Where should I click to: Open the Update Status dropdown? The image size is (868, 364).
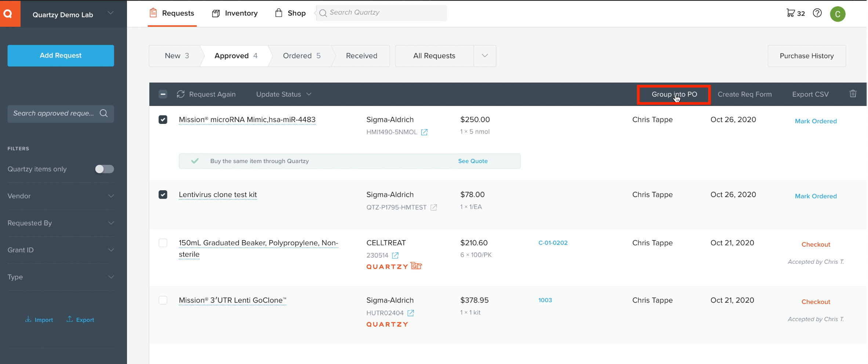[x=283, y=94]
